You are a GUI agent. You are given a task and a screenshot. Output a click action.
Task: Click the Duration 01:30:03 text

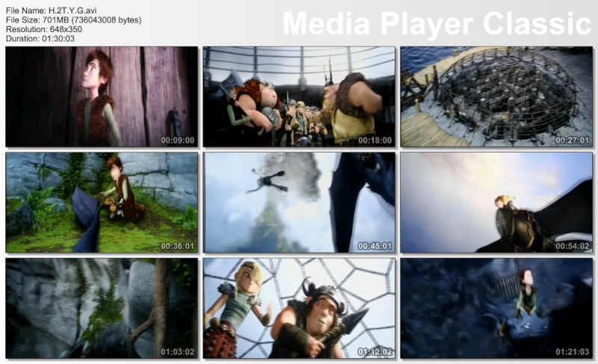pyautogui.click(x=40, y=39)
